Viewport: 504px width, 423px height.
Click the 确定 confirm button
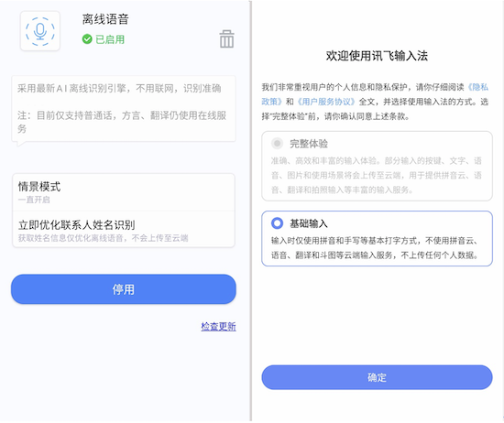[x=377, y=377]
